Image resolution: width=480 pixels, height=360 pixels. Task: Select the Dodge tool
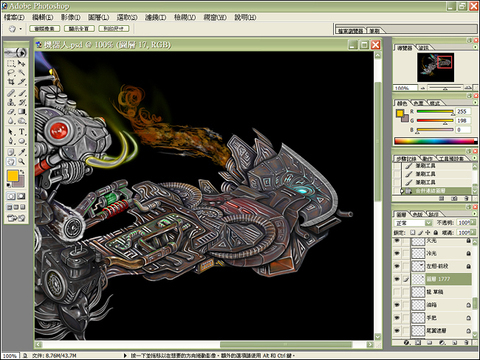point(22,121)
